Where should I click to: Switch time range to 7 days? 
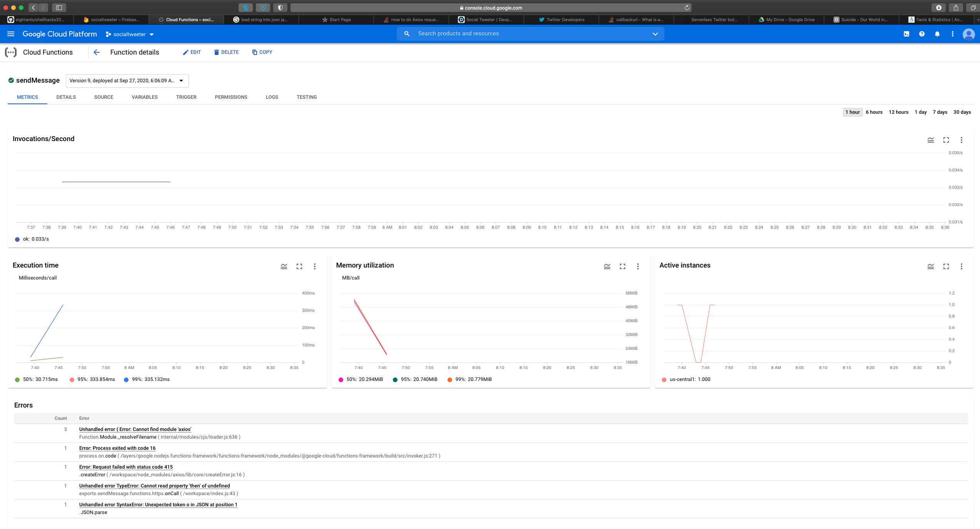point(940,112)
